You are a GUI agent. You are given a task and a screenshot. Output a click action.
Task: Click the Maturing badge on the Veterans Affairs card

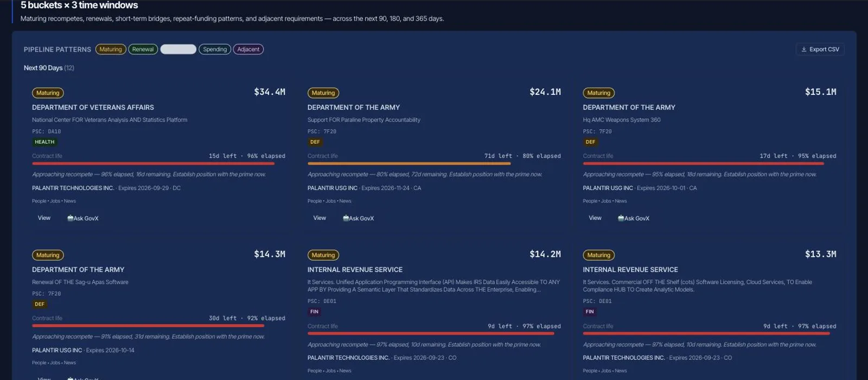tap(48, 93)
